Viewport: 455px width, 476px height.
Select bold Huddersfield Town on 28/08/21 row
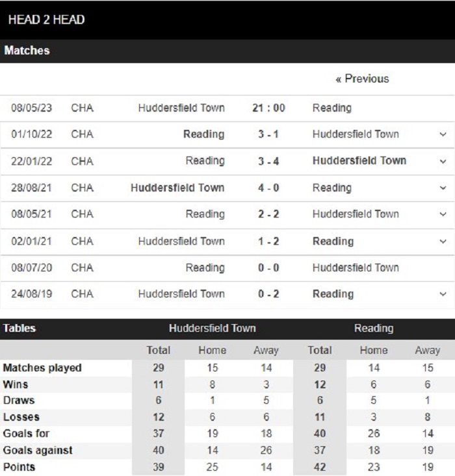(x=177, y=188)
